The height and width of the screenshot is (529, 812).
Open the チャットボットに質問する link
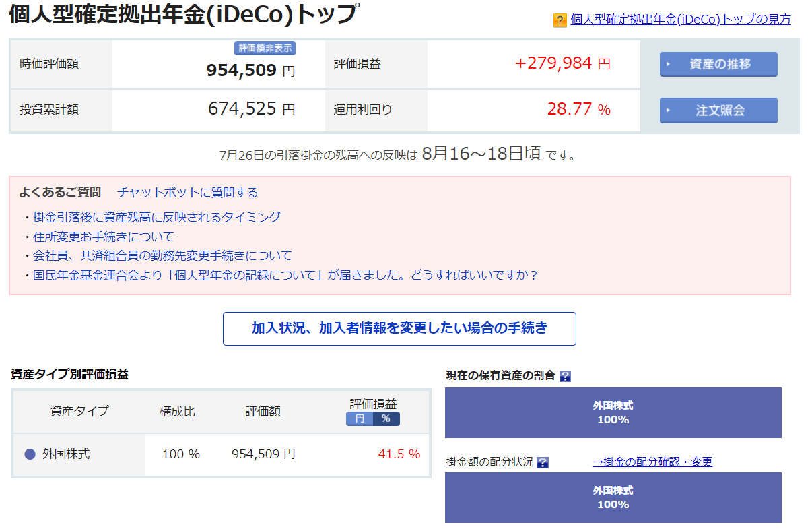[x=187, y=192]
